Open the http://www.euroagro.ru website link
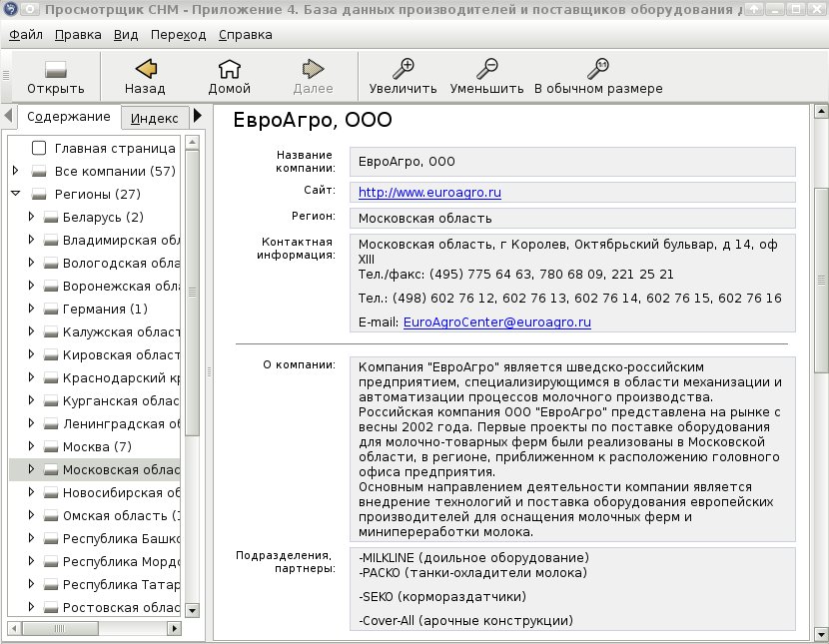829x644 pixels. (429, 193)
